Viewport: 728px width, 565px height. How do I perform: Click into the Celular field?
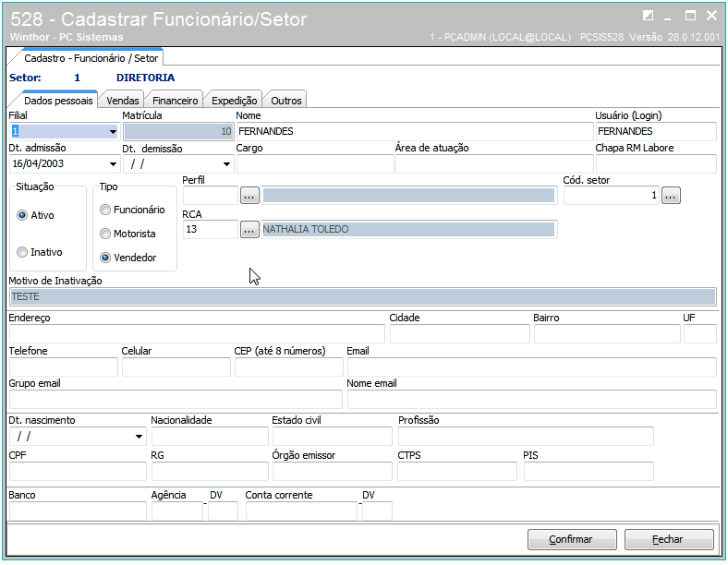(176, 367)
